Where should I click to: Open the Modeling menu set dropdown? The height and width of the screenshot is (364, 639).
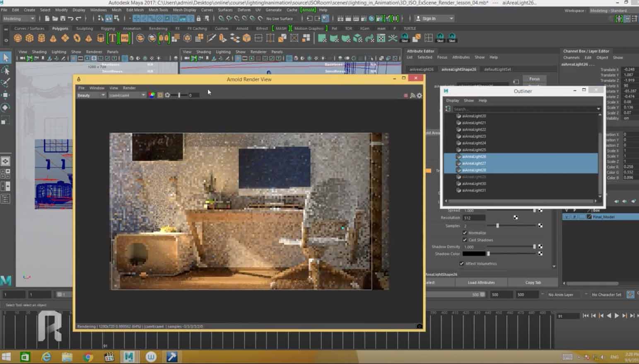click(19, 19)
